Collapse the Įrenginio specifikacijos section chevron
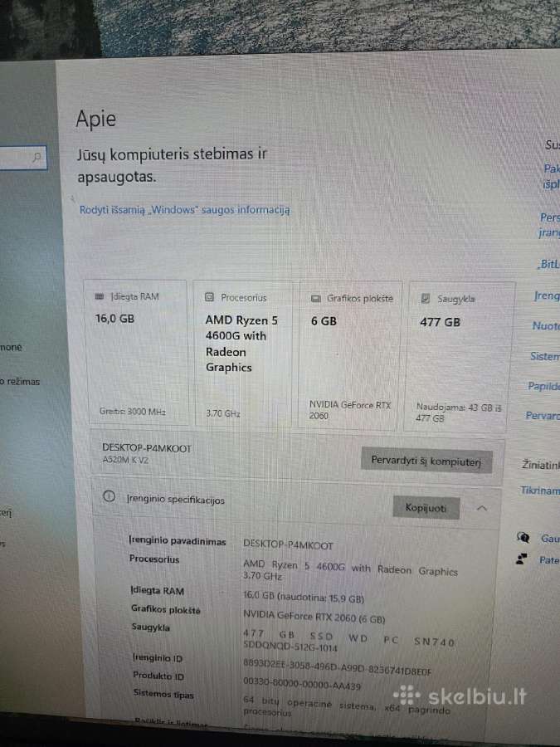 [482, 508]
